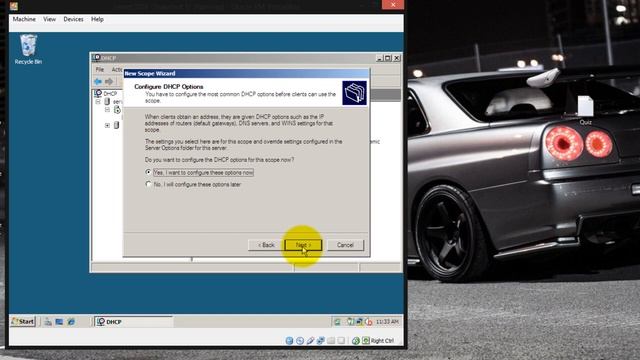This screenshot has height=360, width=640.
Task: Open the Recycle Bin desktop icon
Action: pos(28,49)
